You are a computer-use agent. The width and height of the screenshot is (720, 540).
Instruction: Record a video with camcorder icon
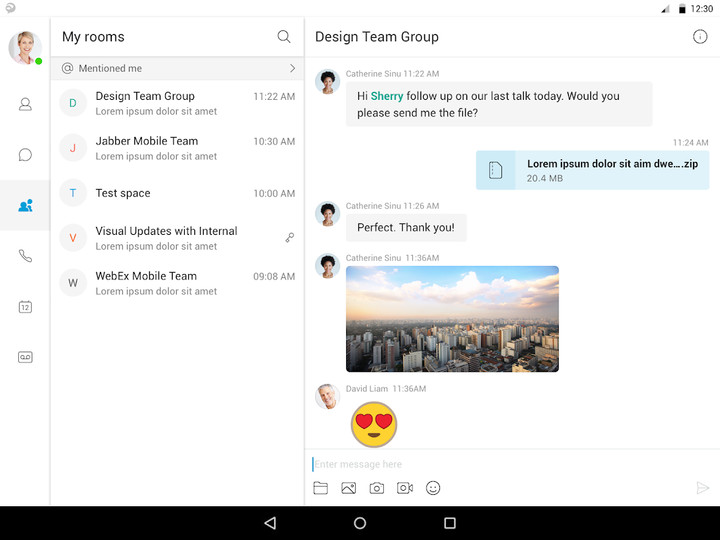pos(405,488)
